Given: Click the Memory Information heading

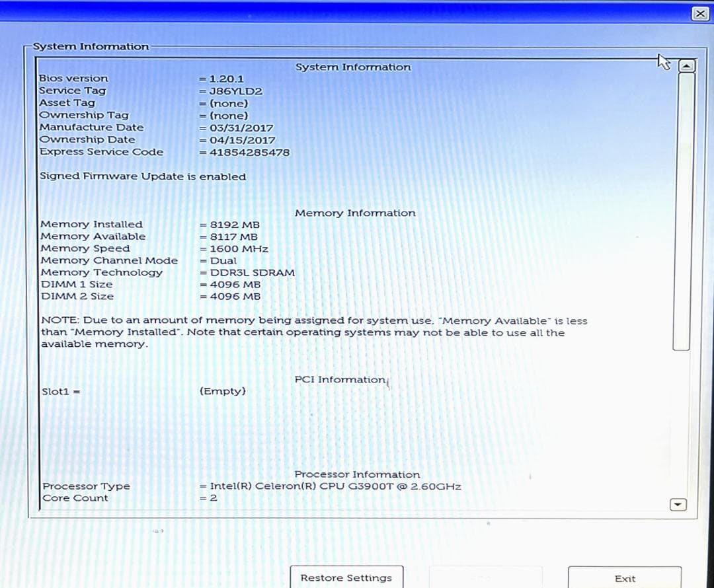Looking at the screenshot, I should tap(356, 213).
